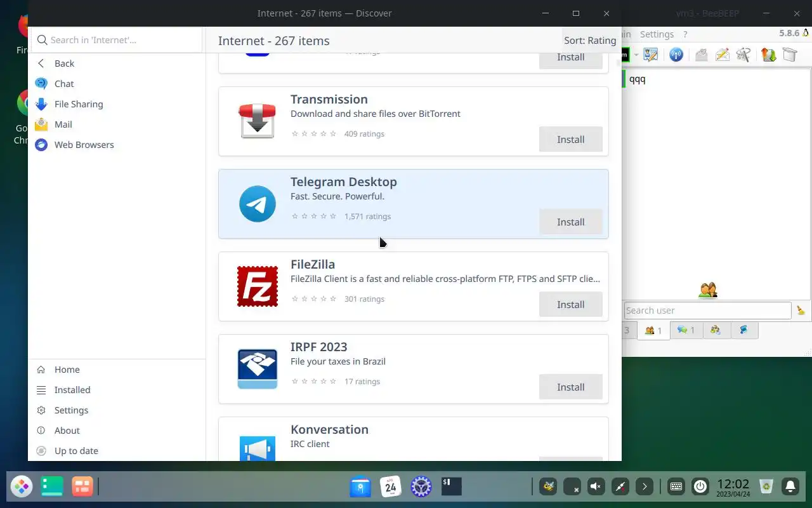
Task: Open the Mail category
Action: click(x=117, y=124)
